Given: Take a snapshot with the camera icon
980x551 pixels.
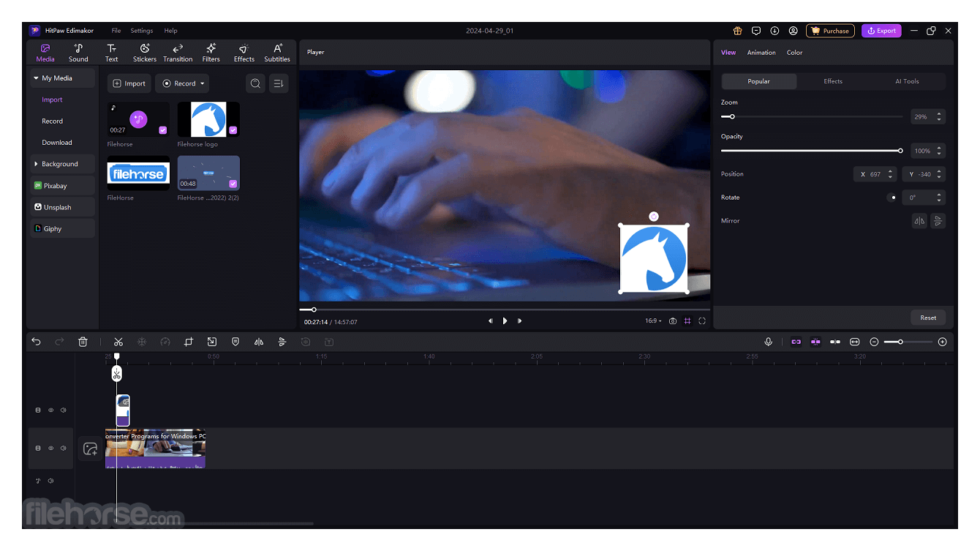Looking at the screenshot, I should [673, 321].
